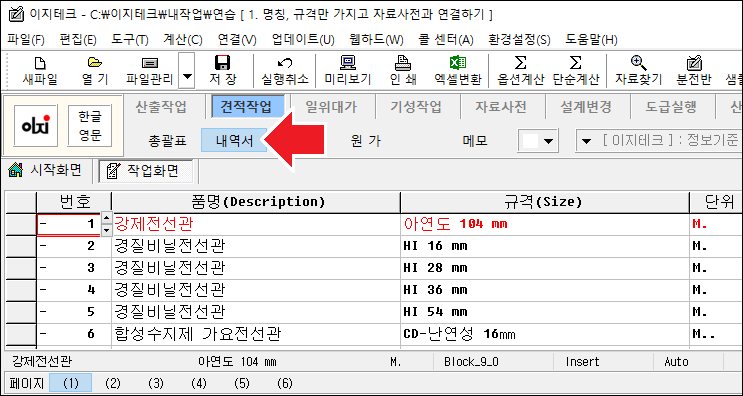Open 편집(E) menu
The image size is (743, 396).
tap(78, 39)
